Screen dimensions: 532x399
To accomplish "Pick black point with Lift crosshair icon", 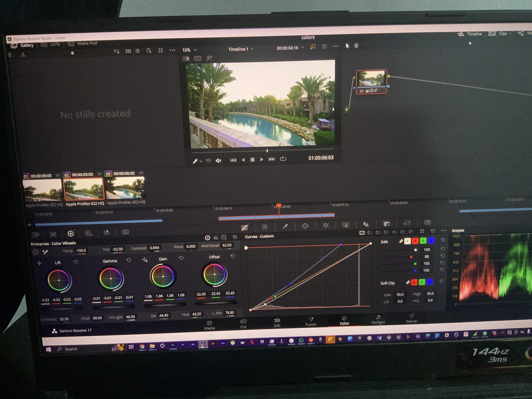I will click(39, 263).
